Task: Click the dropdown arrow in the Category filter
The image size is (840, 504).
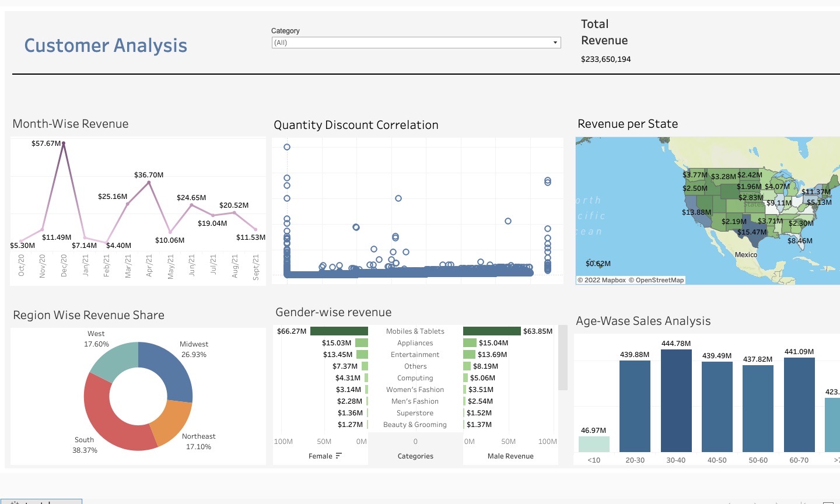Action: [x=555, y=43]
